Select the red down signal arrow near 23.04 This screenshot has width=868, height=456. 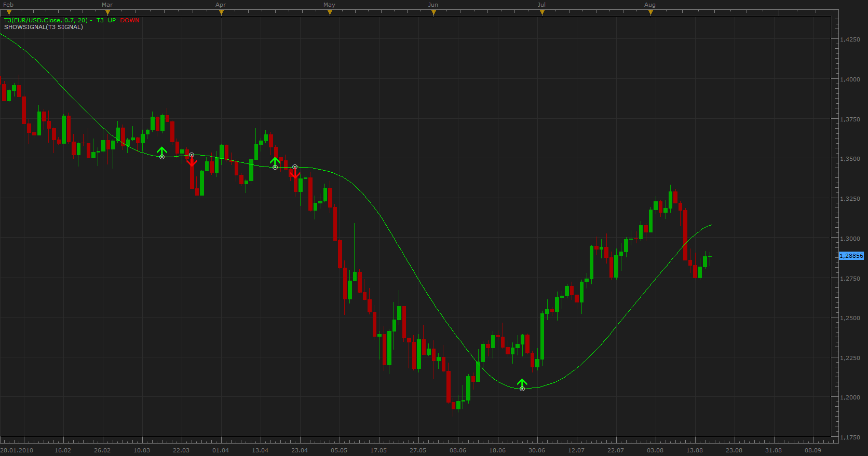click(x=295, y=173)
